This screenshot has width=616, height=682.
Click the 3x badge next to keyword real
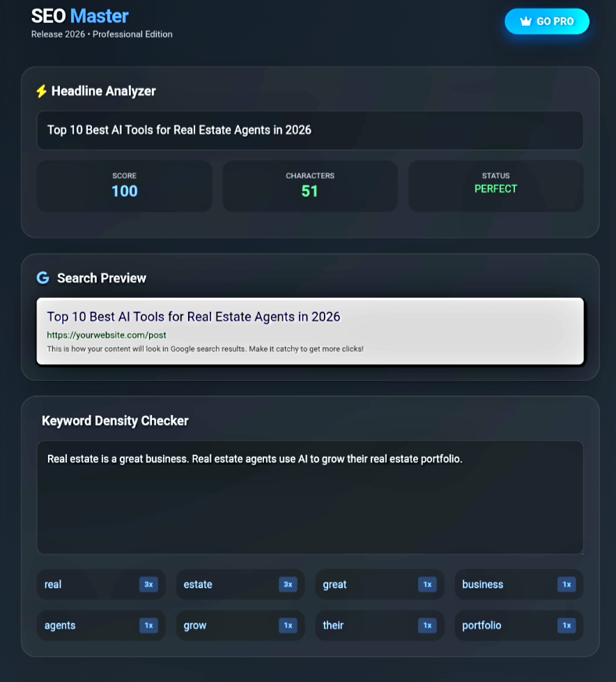(148, 584)
